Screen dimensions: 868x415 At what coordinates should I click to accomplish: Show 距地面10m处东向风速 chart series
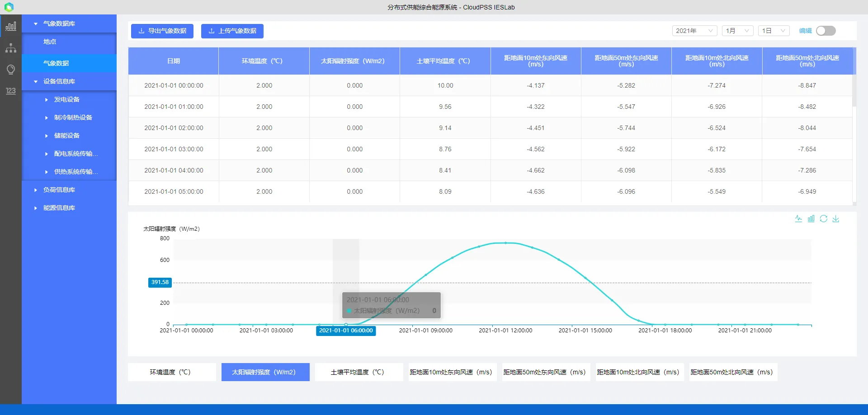[x=453, y=372]
